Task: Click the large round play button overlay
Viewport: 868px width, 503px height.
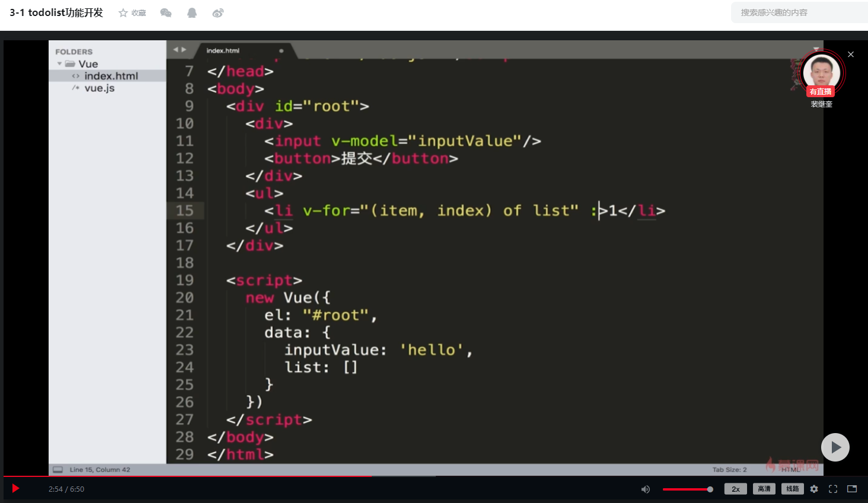Action: 835,447
